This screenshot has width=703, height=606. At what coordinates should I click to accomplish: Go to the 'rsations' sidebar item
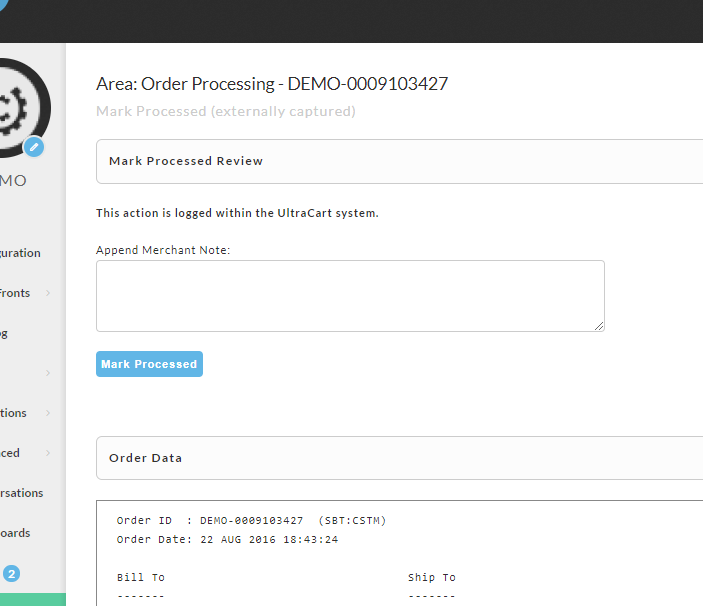pos(22,493)
